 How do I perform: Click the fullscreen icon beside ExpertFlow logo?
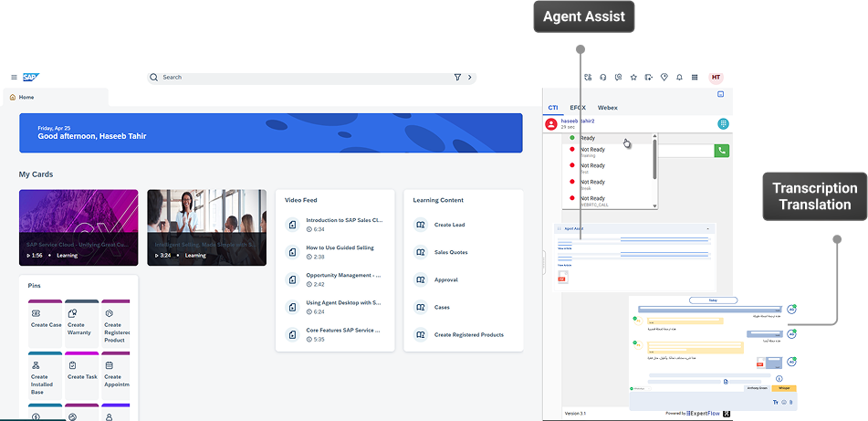coord(727,414)
